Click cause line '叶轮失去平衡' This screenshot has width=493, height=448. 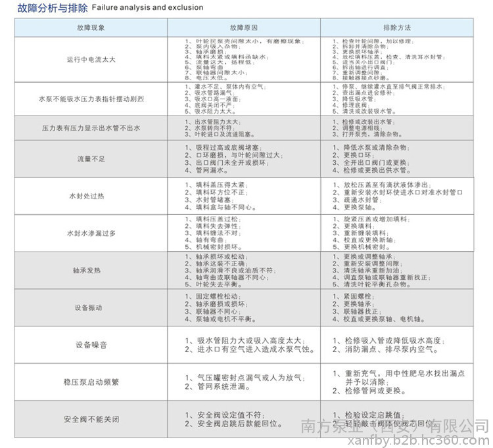pyautogui.click(x=214, y=284)
